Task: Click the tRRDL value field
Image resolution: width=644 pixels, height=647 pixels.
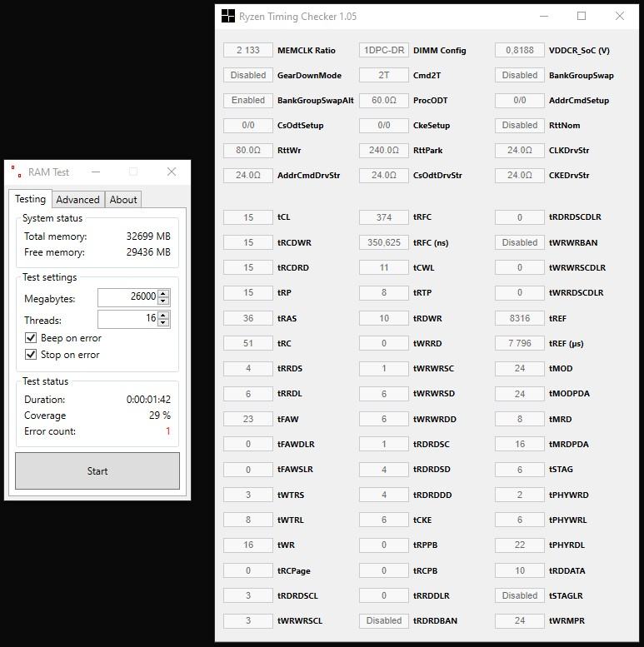Action: pos(248,394)
